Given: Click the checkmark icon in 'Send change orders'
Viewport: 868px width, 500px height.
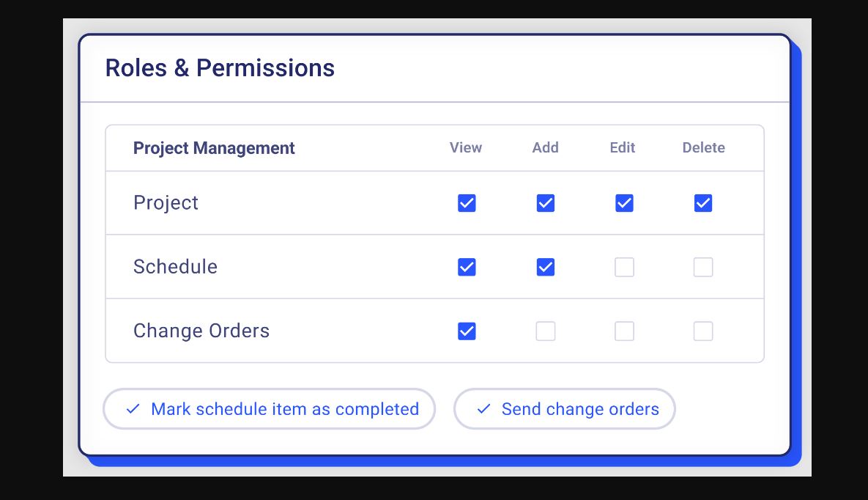Looking at the screenshot, I should pyautogui.click(x=483, y=409).
